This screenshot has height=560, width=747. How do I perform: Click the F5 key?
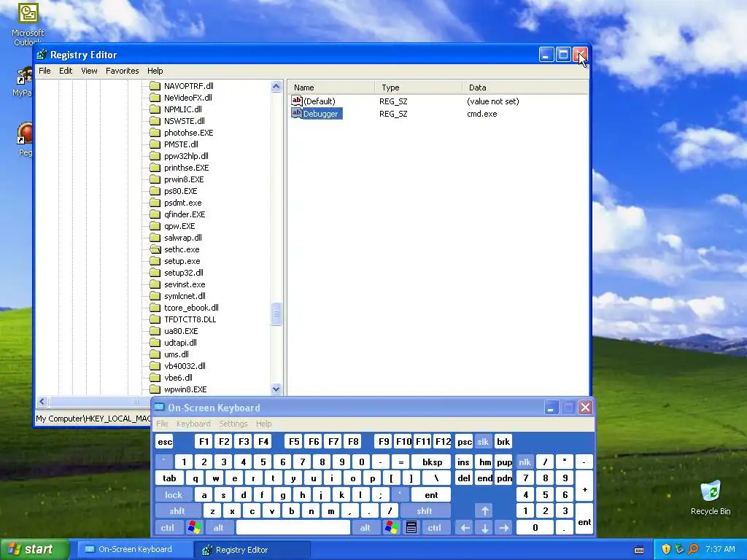click(x=294, y=441)
